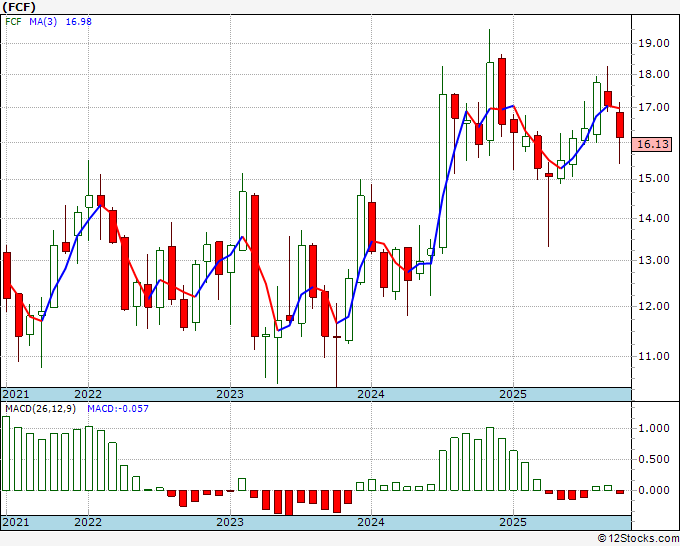
Task: Click the tallest candlestick peaking above 19.00
Action: 490,101
